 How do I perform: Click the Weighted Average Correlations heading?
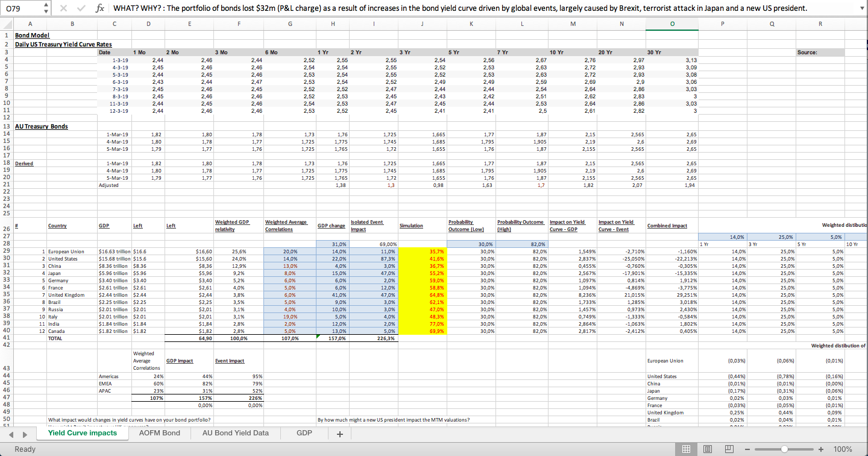pos(286,226)
